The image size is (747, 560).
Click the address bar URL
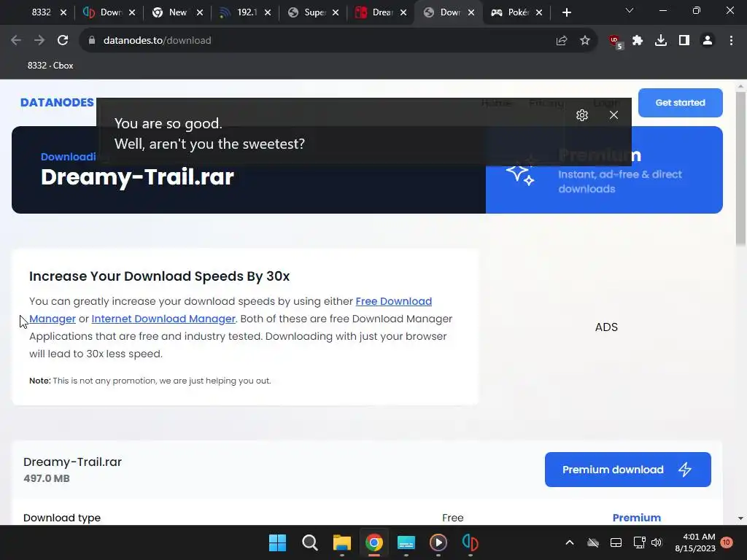(x=158, y=41)
